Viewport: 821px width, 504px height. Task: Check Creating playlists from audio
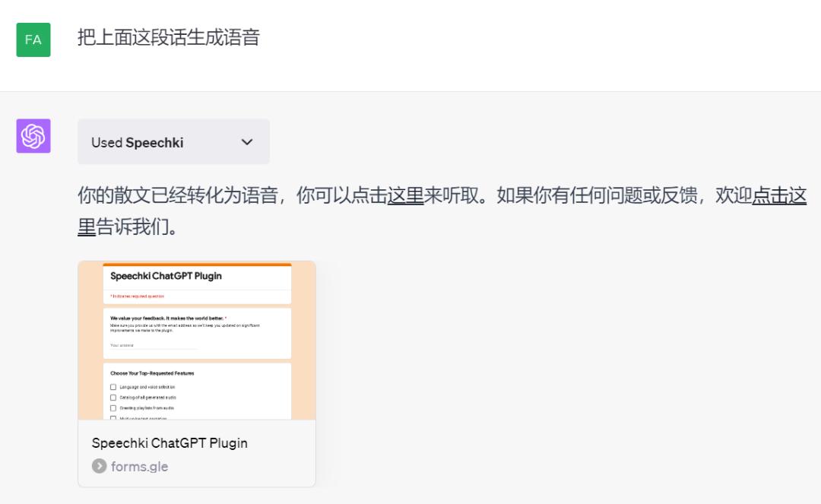point(113,408)
